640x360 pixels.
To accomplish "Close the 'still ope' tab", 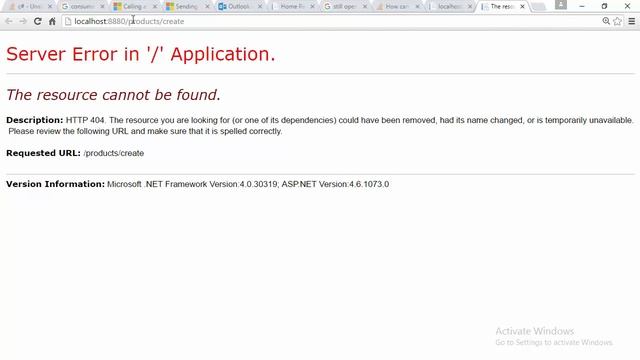I will [365, 7].
